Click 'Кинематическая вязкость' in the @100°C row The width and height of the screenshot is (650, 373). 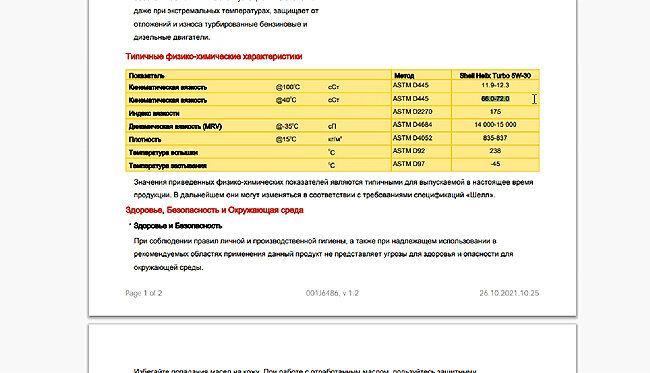167,87
